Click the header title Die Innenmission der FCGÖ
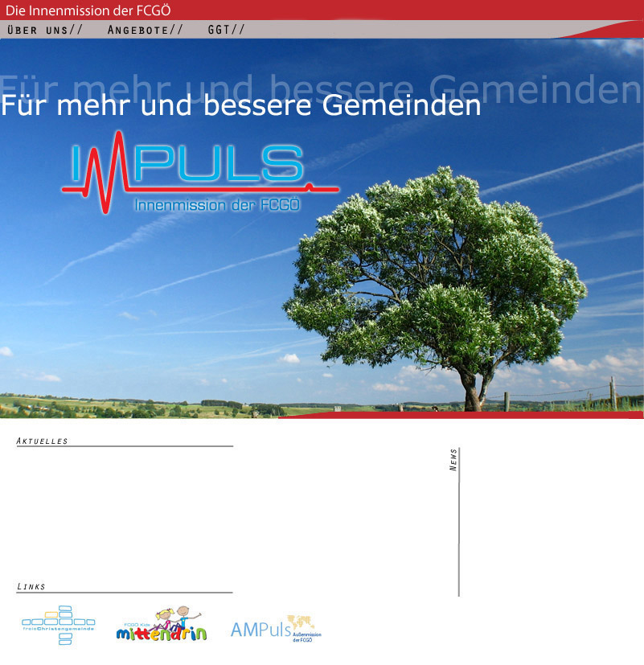 tap(88, 10)
